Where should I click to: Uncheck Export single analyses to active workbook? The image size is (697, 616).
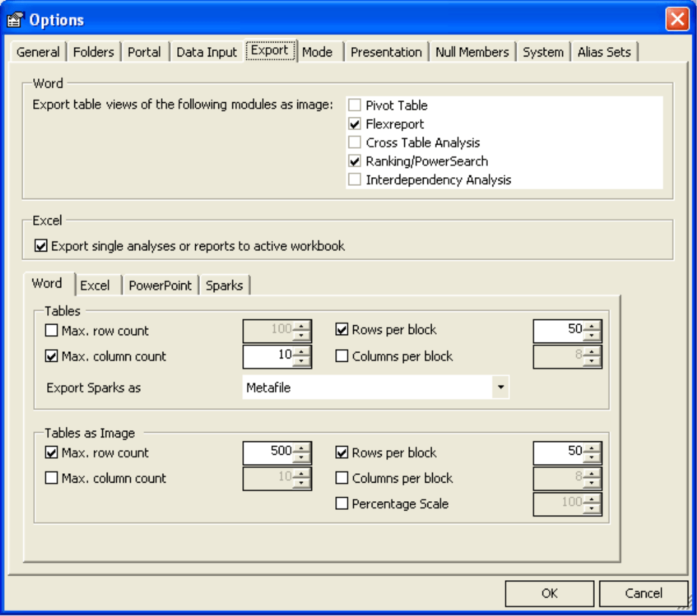(x=41, y=246)
